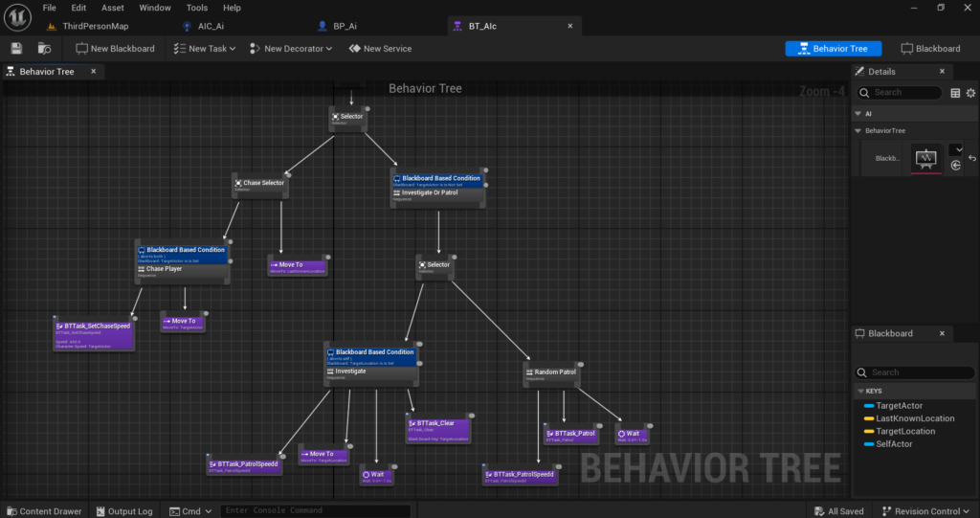980x518 pixels.
Task: Open the Details panel settings gear
Action: [970, 93]
